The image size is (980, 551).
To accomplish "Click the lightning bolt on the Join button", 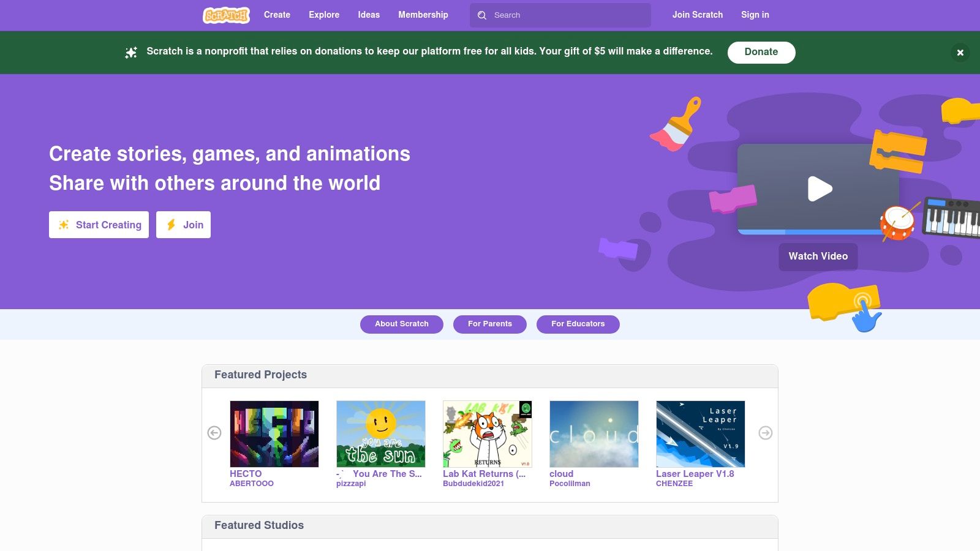I will pos(172,225).
